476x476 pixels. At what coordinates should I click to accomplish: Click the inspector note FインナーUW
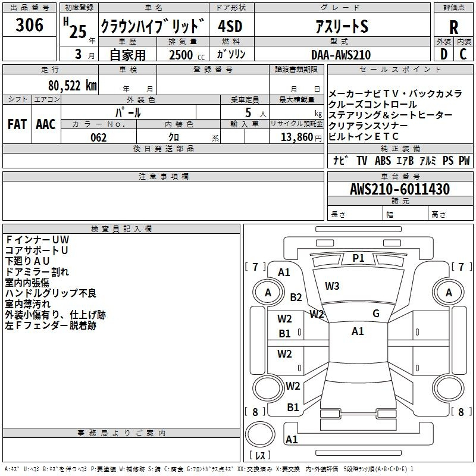37,240
